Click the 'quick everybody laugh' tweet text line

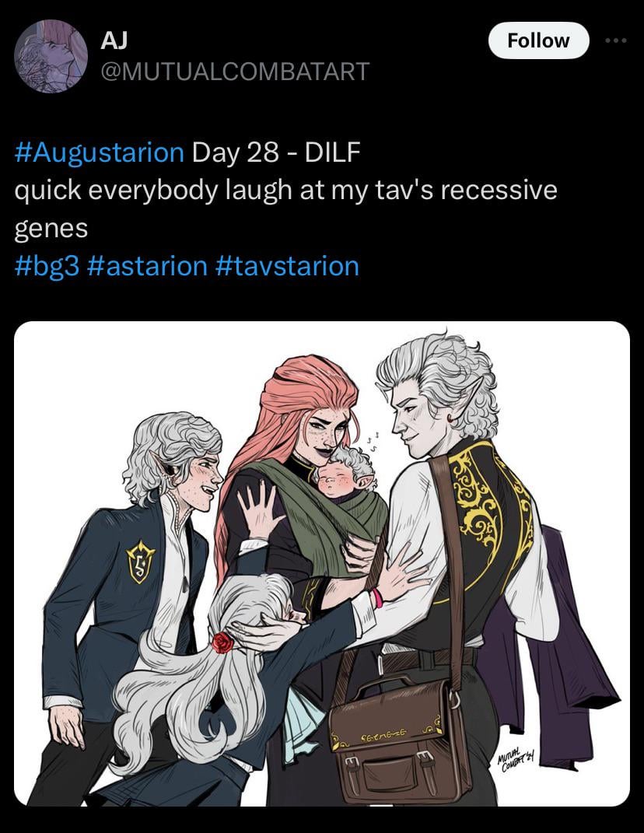286,191
